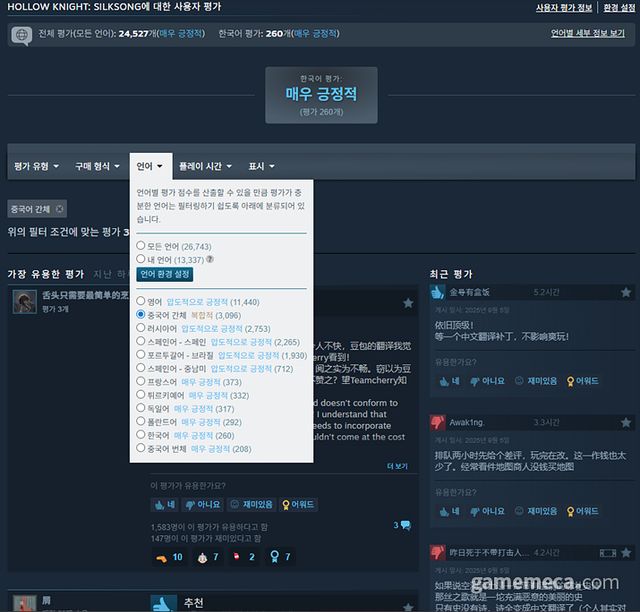
Task: Click star icon on 金号有盒饭 review
Action: 626,292
